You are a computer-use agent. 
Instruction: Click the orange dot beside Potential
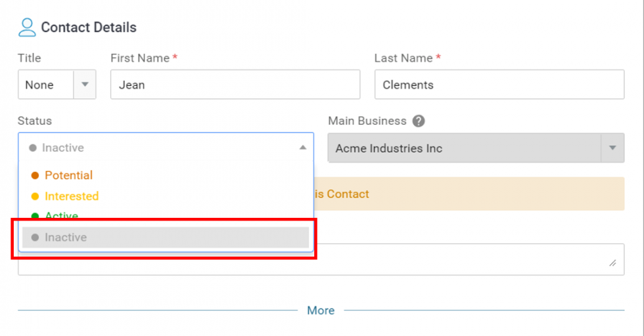[x=35, y=176]
